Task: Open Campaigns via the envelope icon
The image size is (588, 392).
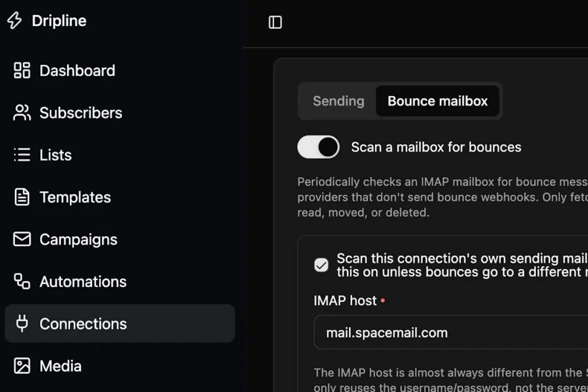Action: 22,239
